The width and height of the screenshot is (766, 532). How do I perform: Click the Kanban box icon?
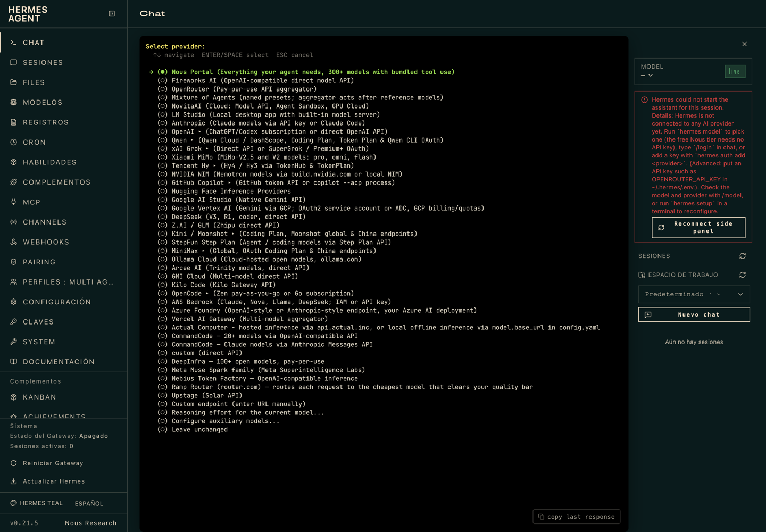tap(14, 397)
